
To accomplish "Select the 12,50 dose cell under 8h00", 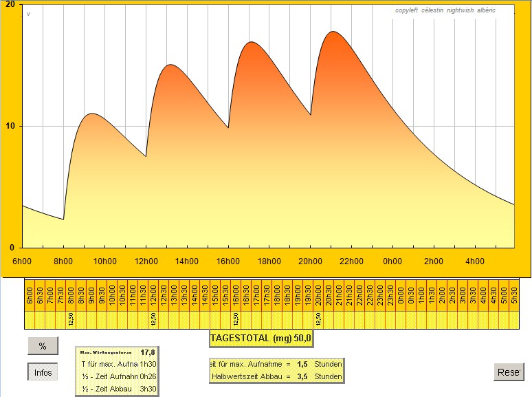I will point(71,320).
